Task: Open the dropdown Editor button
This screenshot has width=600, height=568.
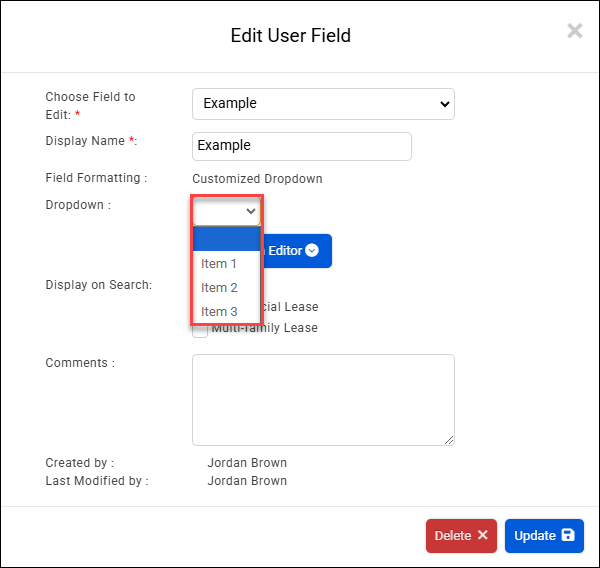Action: click(x=297, y=251)
